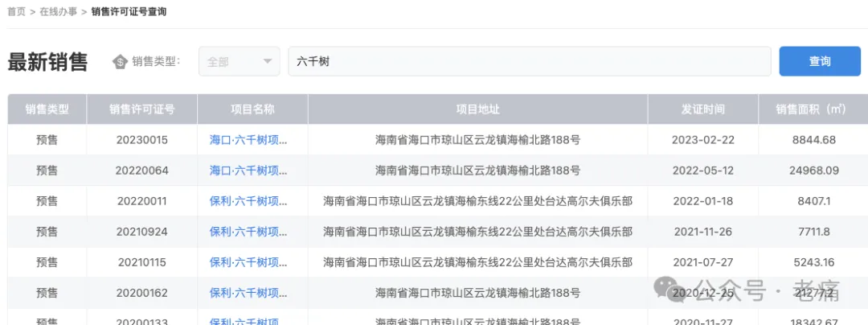The width and height of the screenshot is (868, 325).
Task: Click sales area value 8407.1
Action: pos(813,201)
